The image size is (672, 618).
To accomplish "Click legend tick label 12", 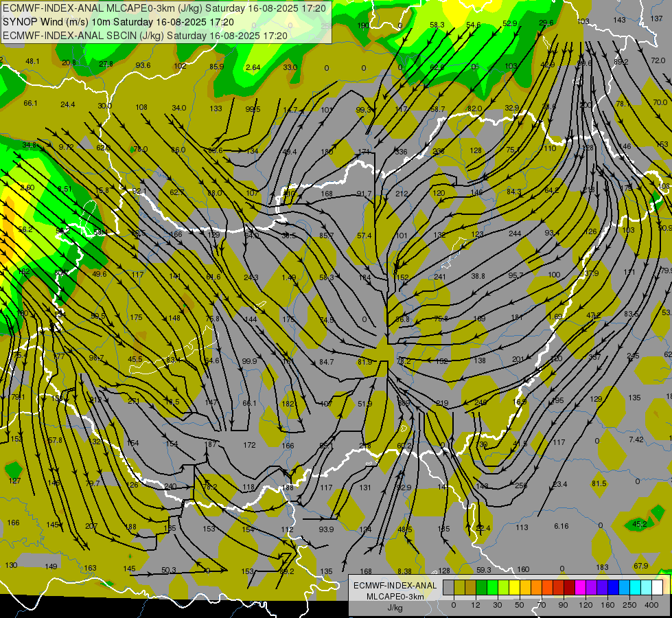I will point(475,605).
